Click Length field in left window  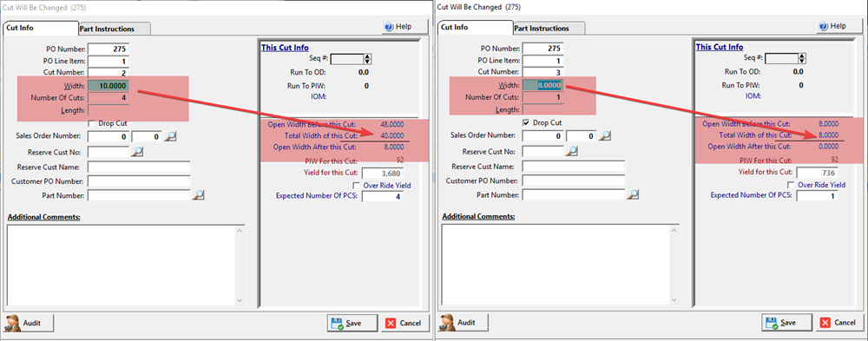pos(108,110)
